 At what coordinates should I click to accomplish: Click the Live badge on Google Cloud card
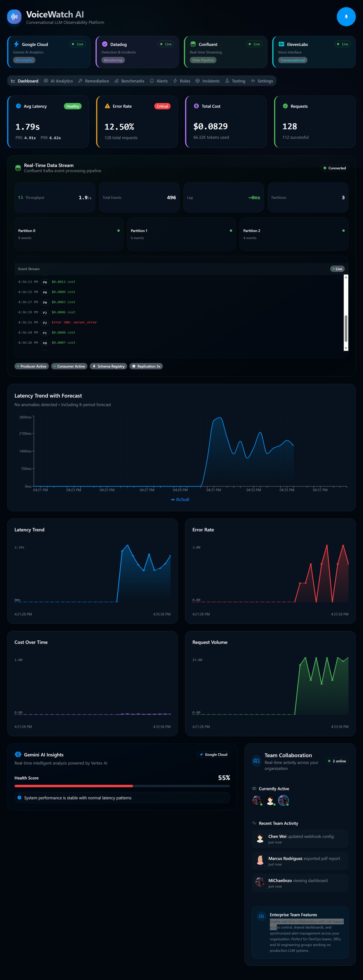point(78,44)
